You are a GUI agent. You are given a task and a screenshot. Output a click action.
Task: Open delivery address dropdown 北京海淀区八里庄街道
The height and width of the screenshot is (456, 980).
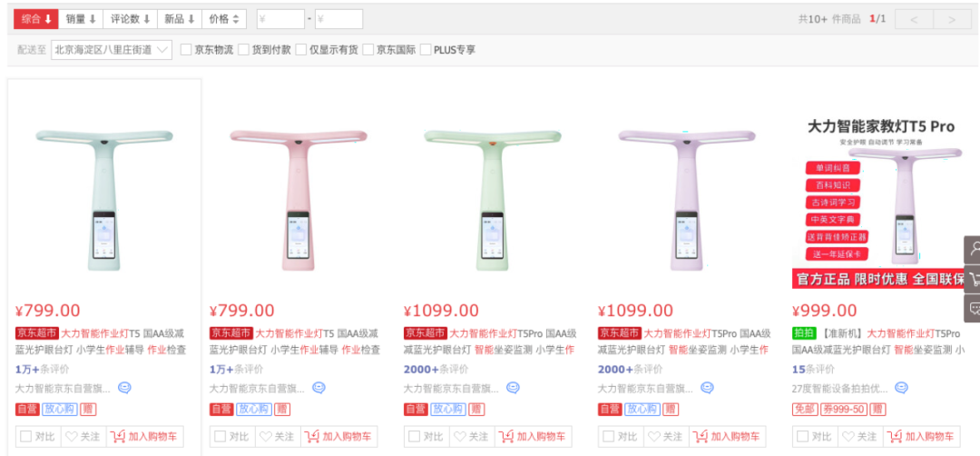[x=112, y=49]
